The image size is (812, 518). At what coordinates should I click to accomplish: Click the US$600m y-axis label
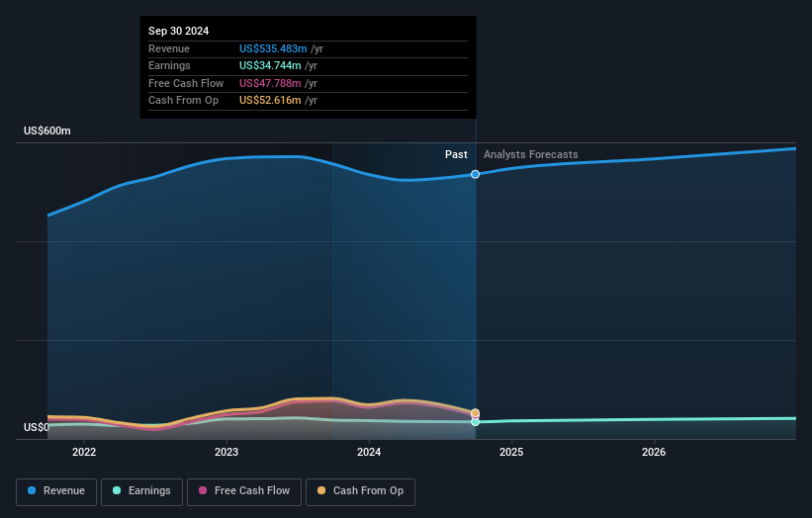coord(47,130)
